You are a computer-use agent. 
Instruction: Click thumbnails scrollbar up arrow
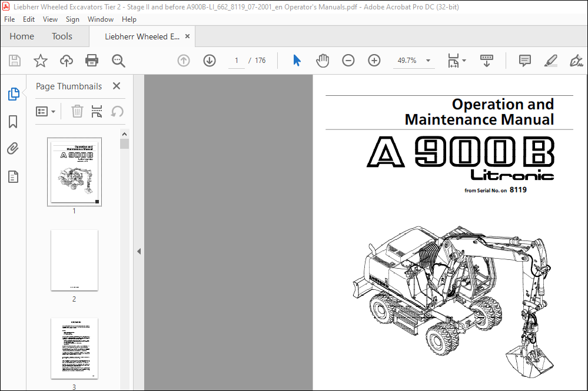(125, 133)
